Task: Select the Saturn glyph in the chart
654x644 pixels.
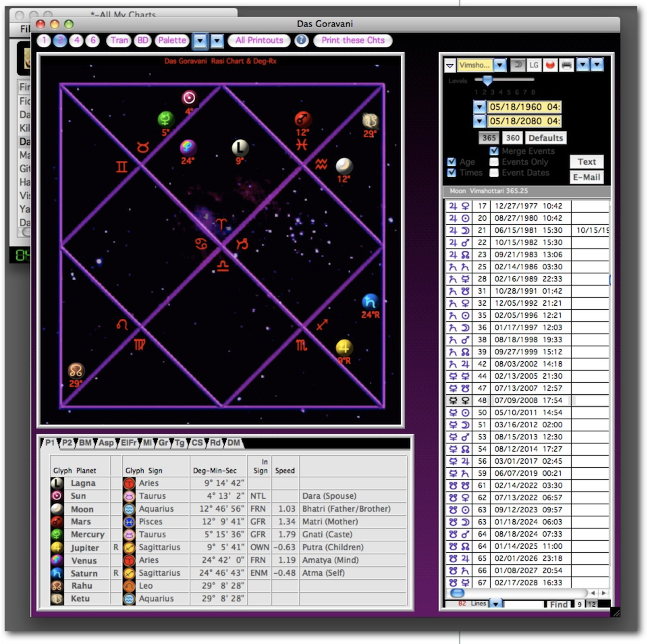Action: [370, 302]
